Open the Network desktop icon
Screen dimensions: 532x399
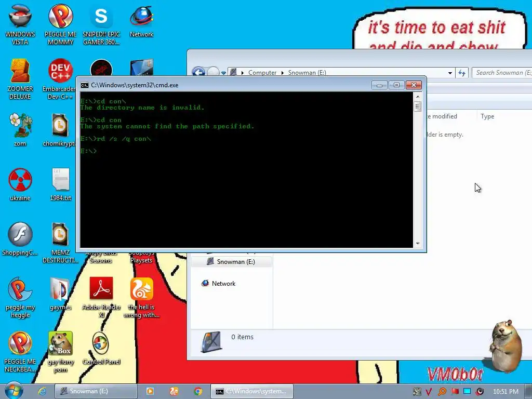click(x=141, y=20)
